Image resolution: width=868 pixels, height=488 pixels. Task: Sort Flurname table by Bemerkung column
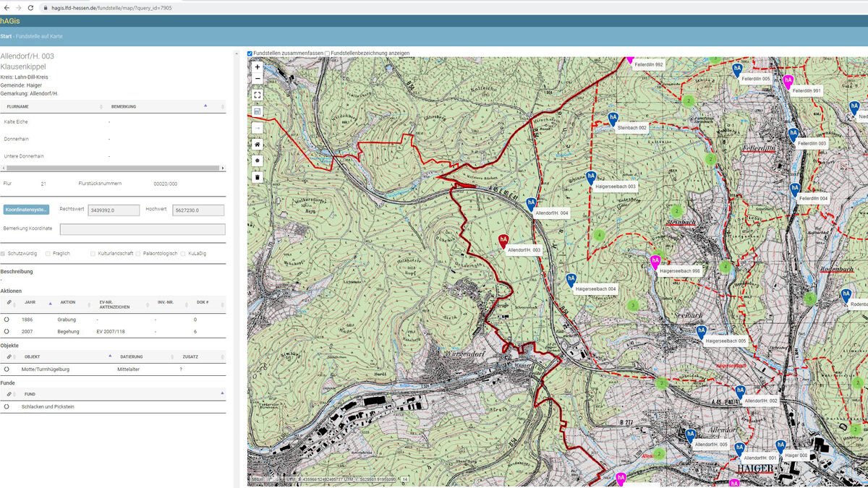(124, 106)
